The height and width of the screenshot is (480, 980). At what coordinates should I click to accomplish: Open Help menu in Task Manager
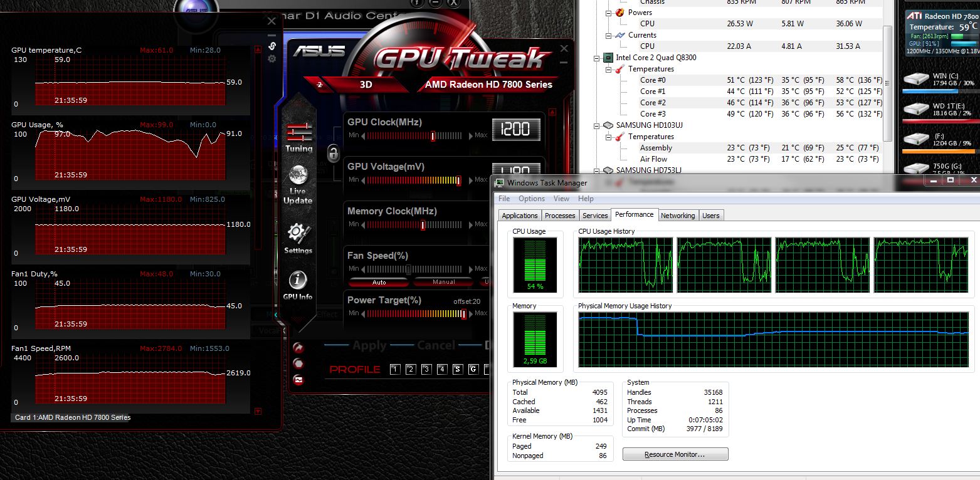586,199
